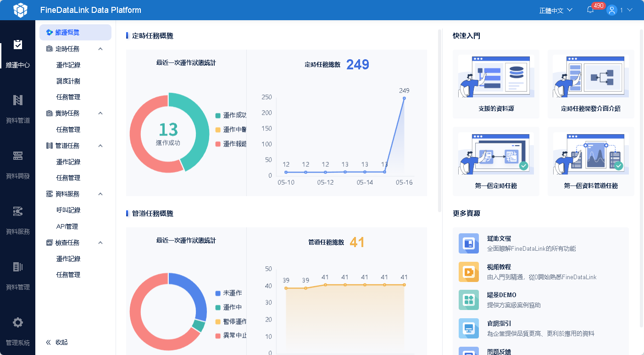The image size is (644, 355).
Task: Click the user avatar icon
Action: [611, 10]
